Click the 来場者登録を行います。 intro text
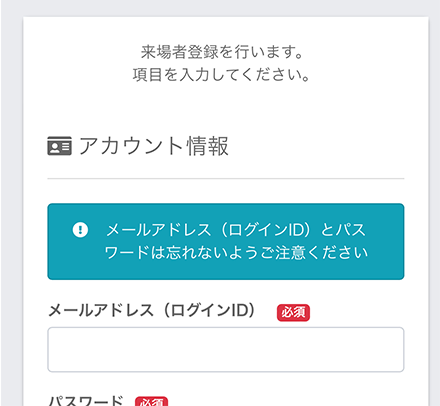 click(221, 52)
